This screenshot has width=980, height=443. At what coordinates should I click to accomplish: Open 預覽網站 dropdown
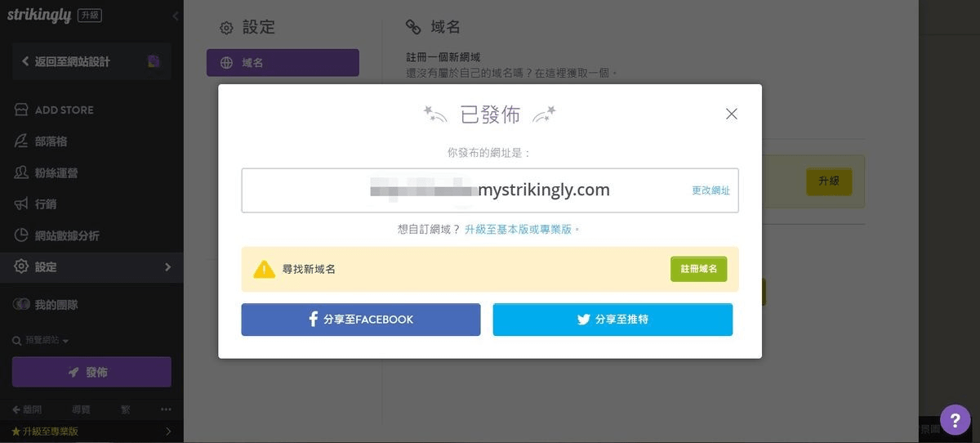pyautogui.click(x=41, y=340)
